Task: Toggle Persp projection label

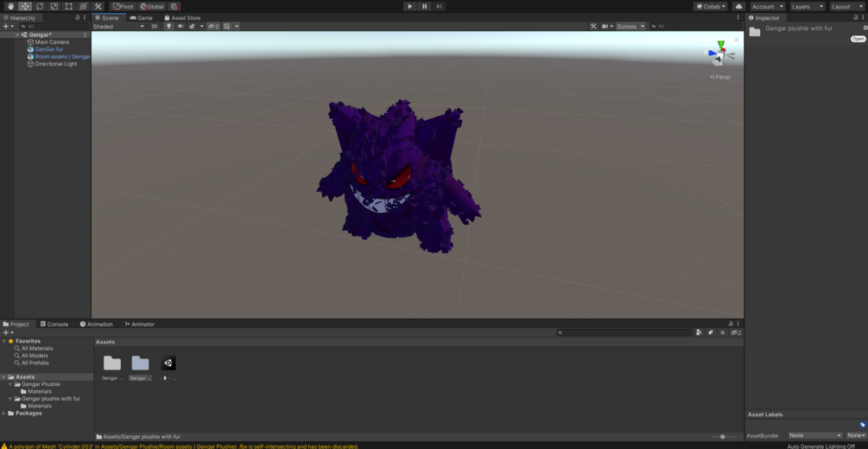Action: (x=719, y=77)
